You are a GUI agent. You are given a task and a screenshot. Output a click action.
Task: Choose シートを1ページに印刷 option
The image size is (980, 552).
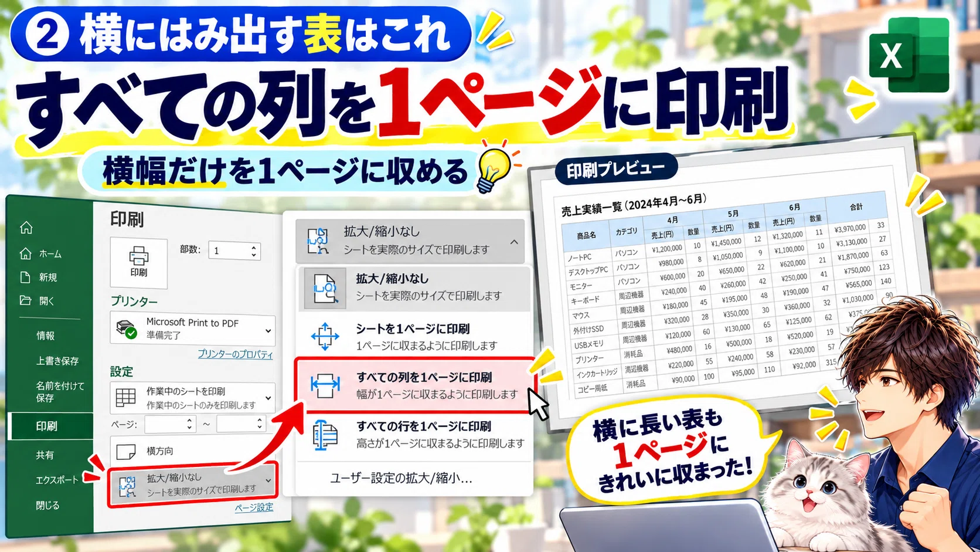click(414, 337)
